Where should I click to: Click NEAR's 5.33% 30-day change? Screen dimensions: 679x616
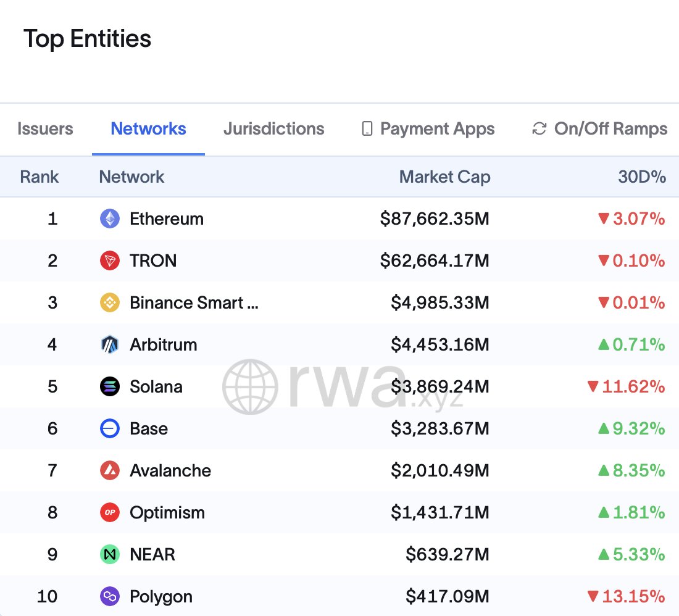coord(632,554)
